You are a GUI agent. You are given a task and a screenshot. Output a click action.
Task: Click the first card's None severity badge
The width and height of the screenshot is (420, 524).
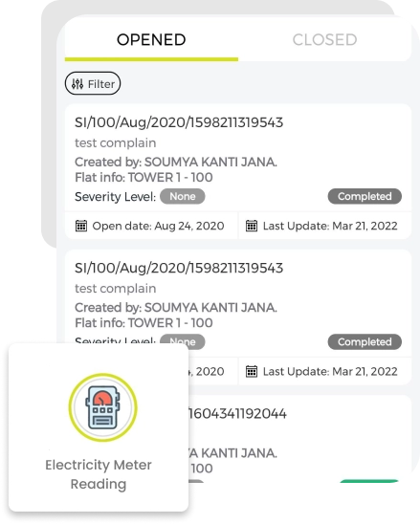point(183,196)
